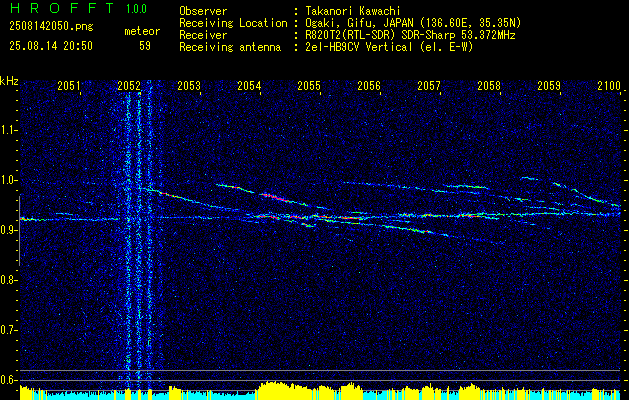This screenshot has height=400, width=629.
Task: Click the 2100 time marker
Action: [609, 85]
